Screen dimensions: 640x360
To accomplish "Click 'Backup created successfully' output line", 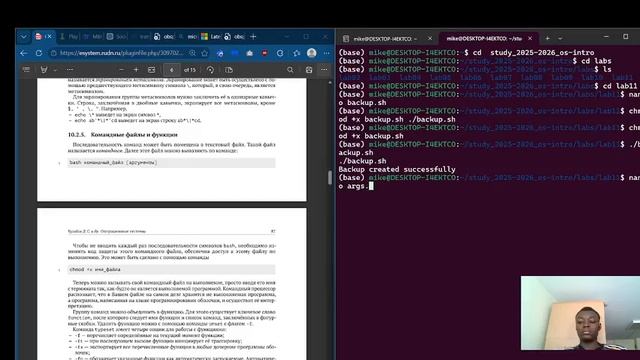I will 397,169.
